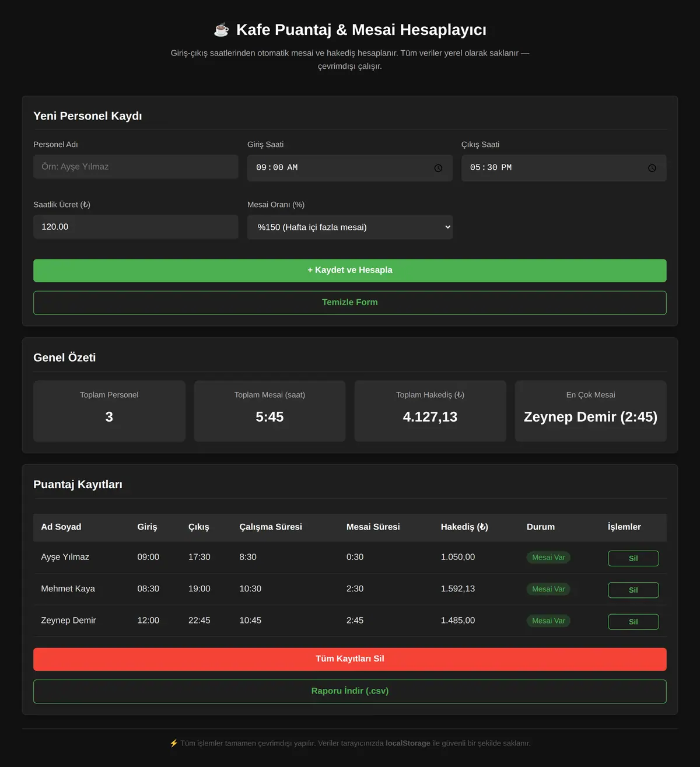Click the Mesai Süresi column header
Image resolution: width=700 pixels, height=767 pixels.
[x=373, y=527]
